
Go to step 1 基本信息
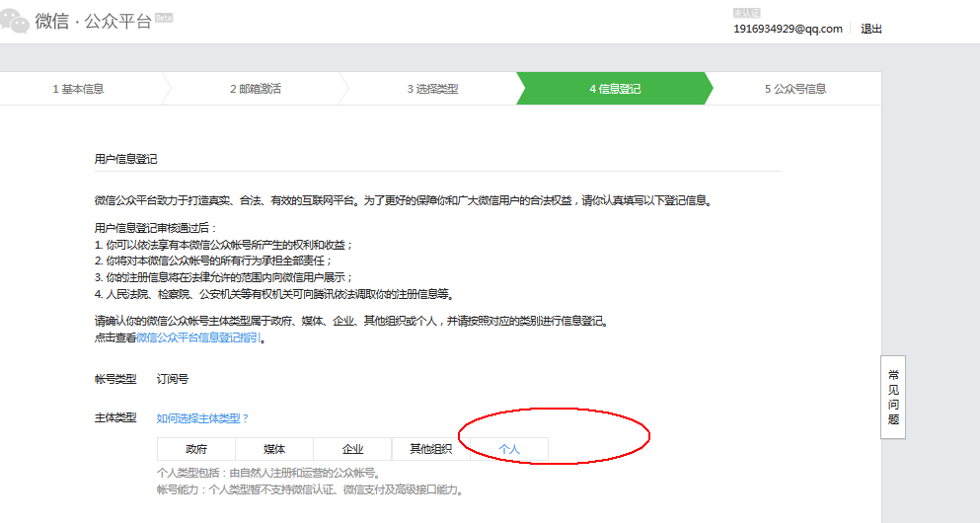coord(78,89)
